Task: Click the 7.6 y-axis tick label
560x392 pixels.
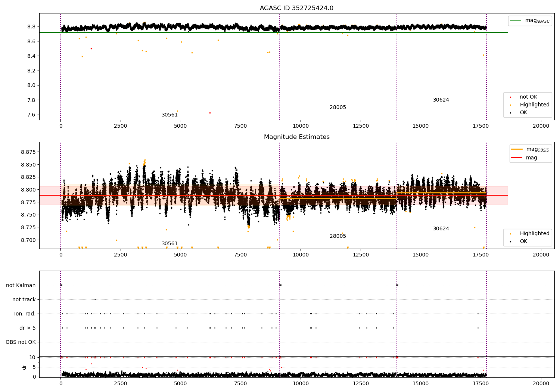Action: click(x=31, y=115)
